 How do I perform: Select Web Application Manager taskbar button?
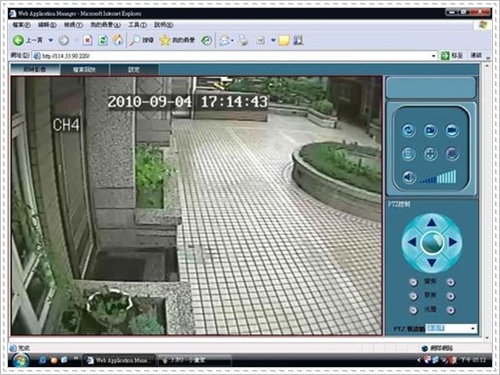click(x=119, y=360)
